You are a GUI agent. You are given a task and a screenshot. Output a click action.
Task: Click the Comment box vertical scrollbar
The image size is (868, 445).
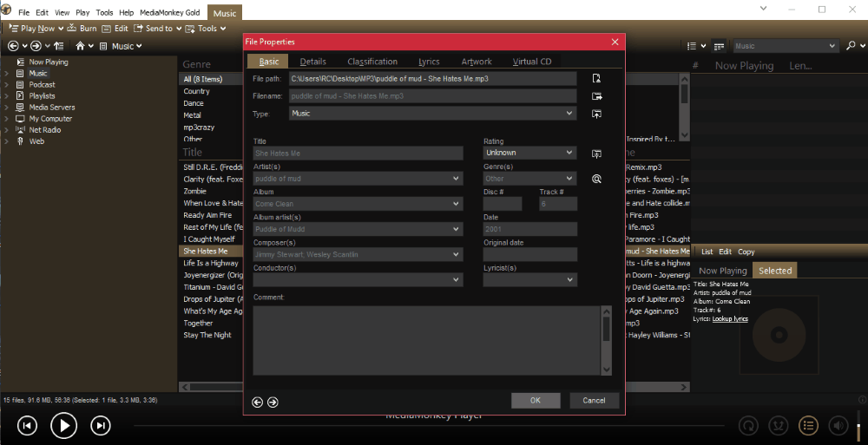606,340
